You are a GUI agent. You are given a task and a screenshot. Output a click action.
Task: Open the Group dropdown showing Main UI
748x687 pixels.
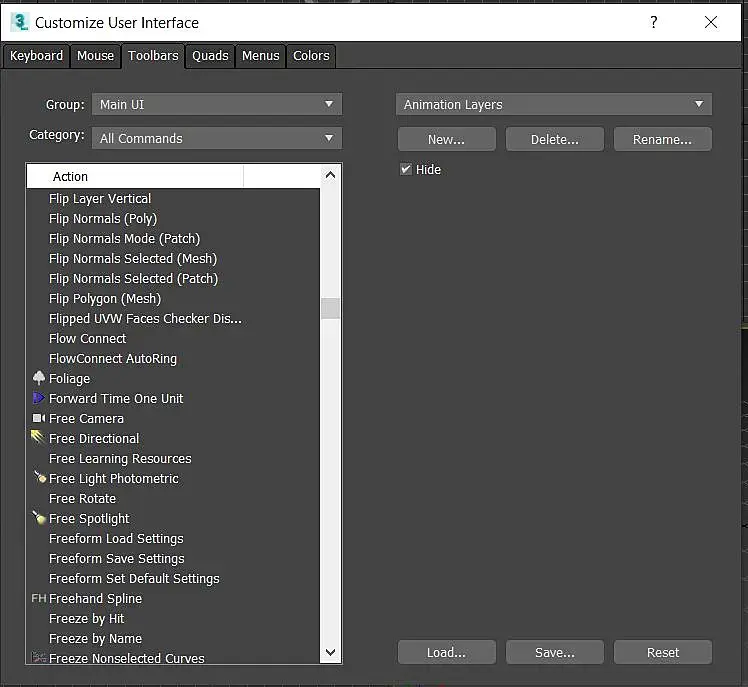[x=216, y=104]
